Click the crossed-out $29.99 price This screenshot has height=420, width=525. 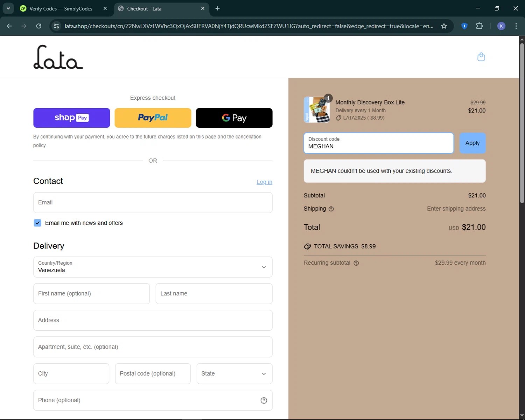click(478, 103)
